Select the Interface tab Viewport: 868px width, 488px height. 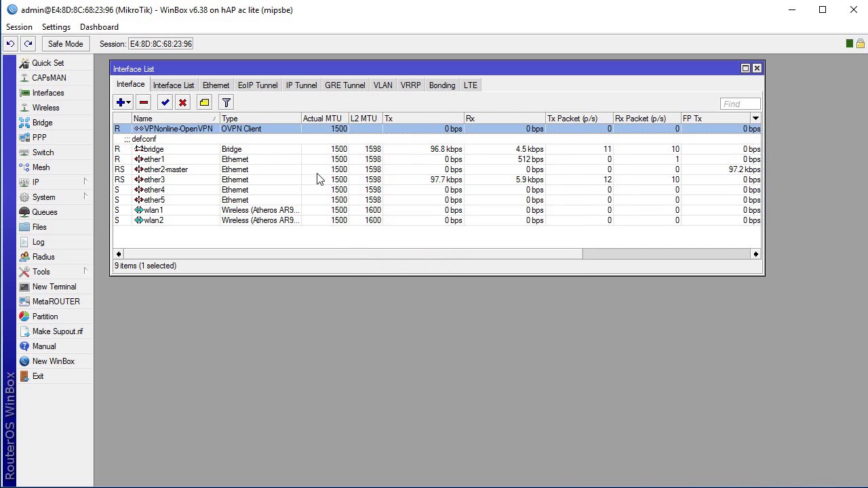(130, 85)
